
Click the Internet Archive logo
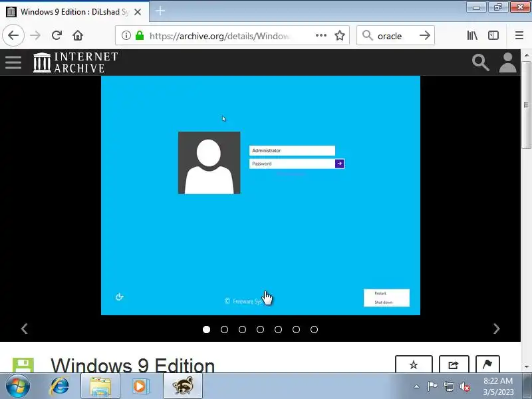[76, 63]
